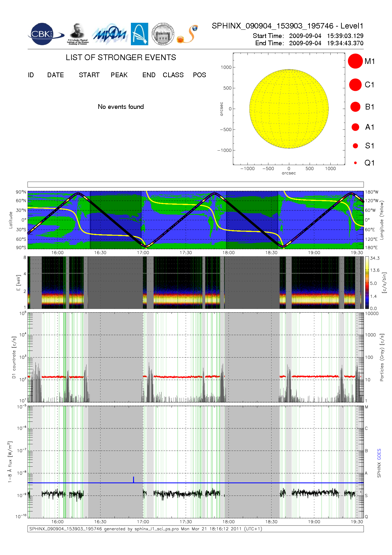Click the start time 15:39:03.129
Image resolution: width=392 pixels, height=555 pixels.
345,36
